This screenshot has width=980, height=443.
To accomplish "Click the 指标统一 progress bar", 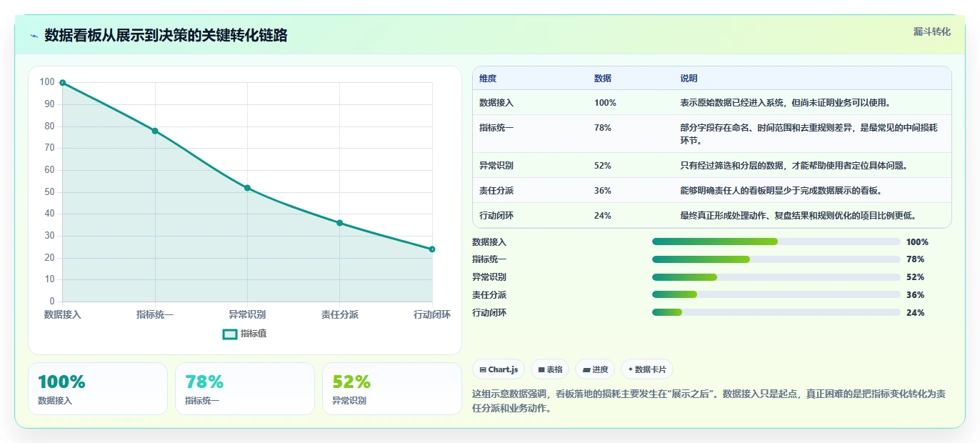I will 776,259.
